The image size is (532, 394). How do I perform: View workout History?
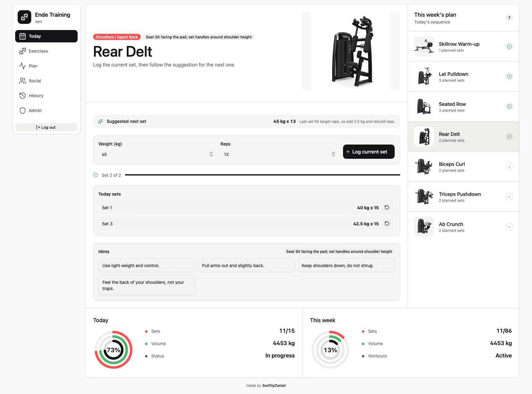46,96
